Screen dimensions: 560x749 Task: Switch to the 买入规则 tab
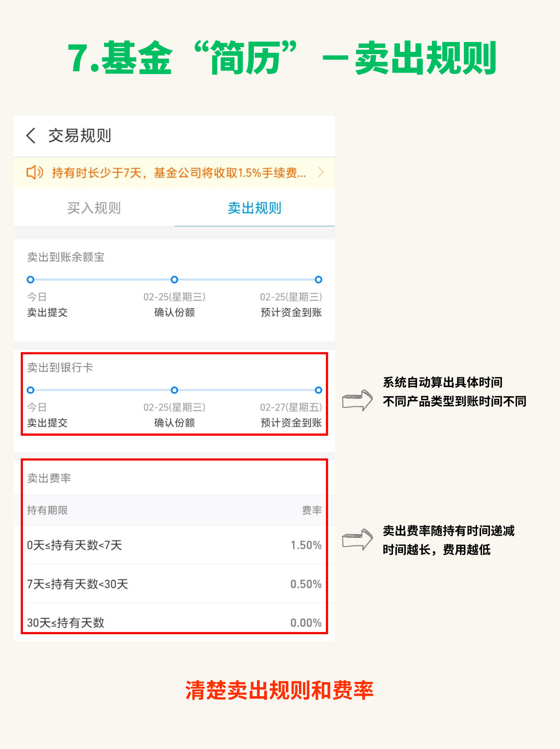94,208
